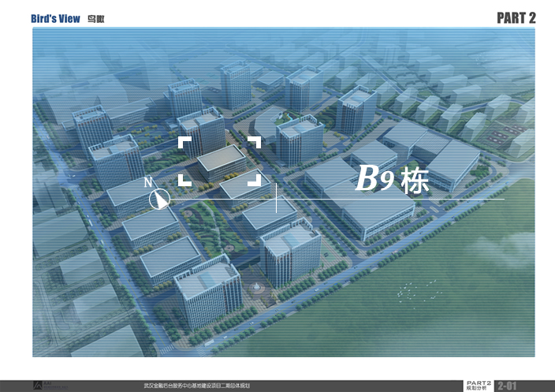Click the B9 栋 building label
The width and height of the screenshot is (555, 392).
tap(391, 180)
